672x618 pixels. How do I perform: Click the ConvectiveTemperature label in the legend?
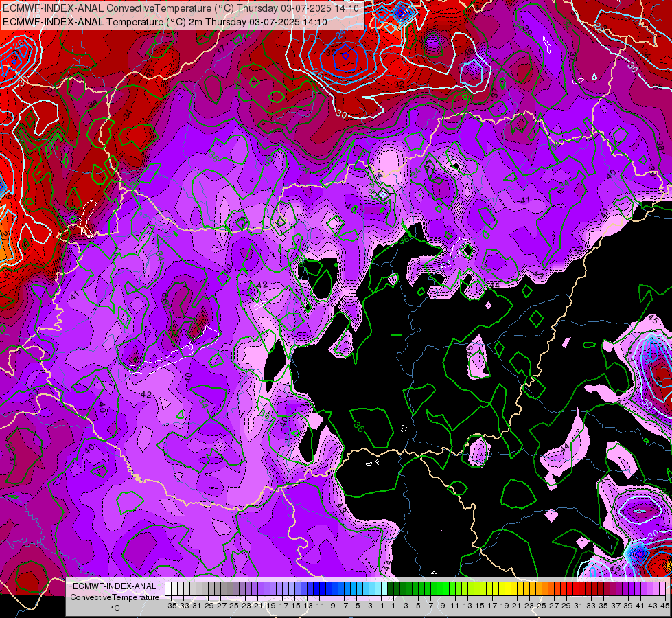pos(115,597)
